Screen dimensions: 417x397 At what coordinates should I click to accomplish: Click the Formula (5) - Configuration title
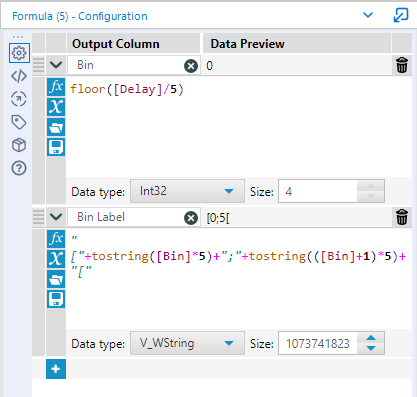pos(80,16)
